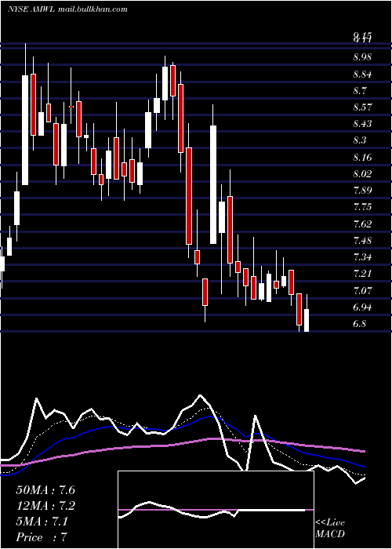Click the 12MA : 7.2 readout

coord(45,506)
